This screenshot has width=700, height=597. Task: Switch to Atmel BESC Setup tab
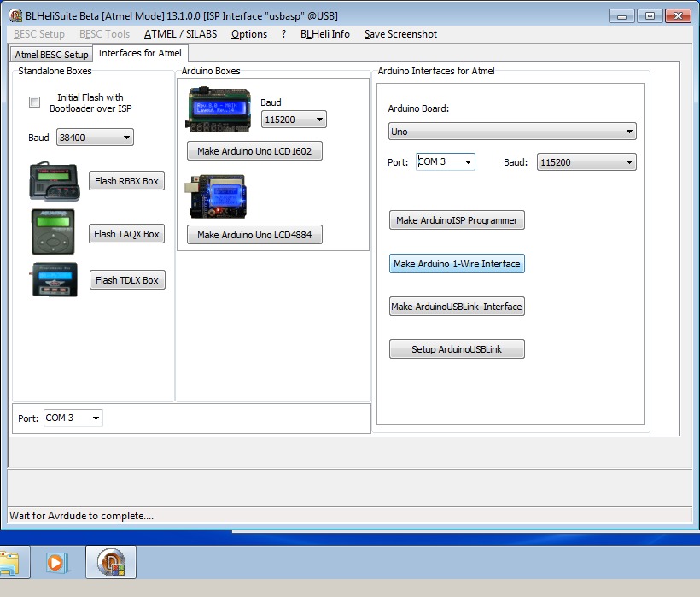(x=51, y=55)
